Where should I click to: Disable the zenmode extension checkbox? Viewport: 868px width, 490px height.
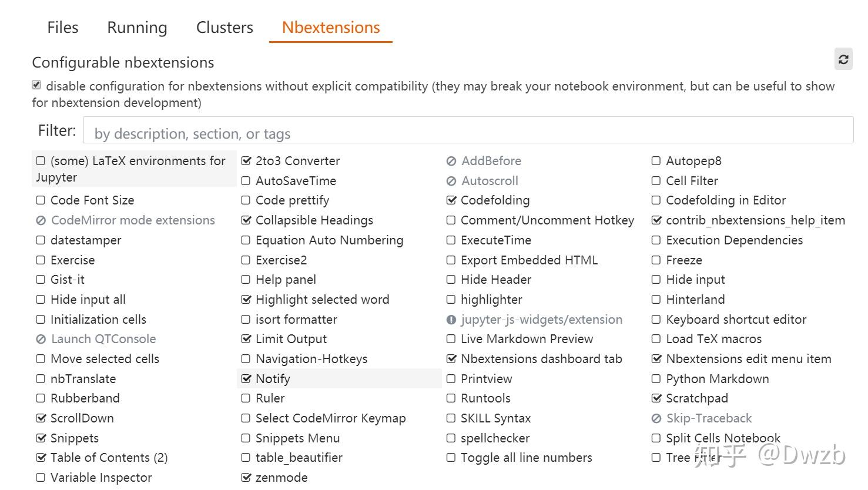[x=246, y=478]
